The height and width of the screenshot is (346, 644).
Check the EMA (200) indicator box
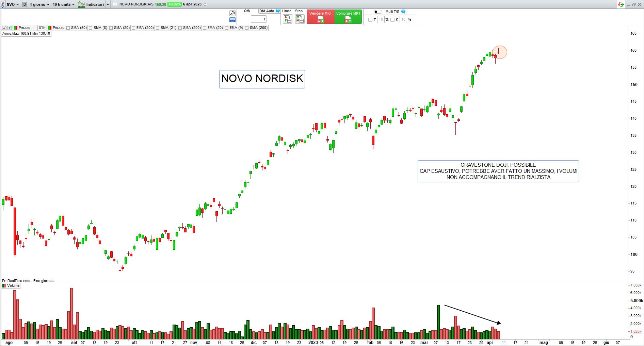click(x=133, y=28)
